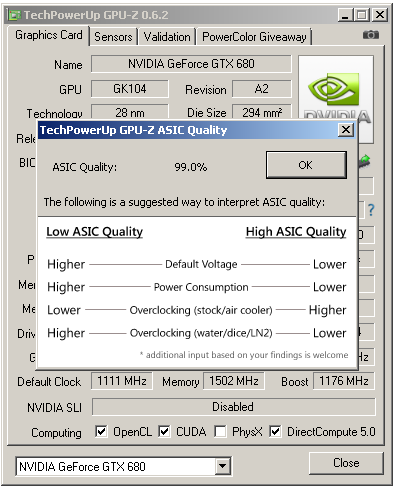Image resolution: width=396 pixels, height=487 pixels.
Task: Click the green BIOS save arrow icon
Action: pos(365,160)
